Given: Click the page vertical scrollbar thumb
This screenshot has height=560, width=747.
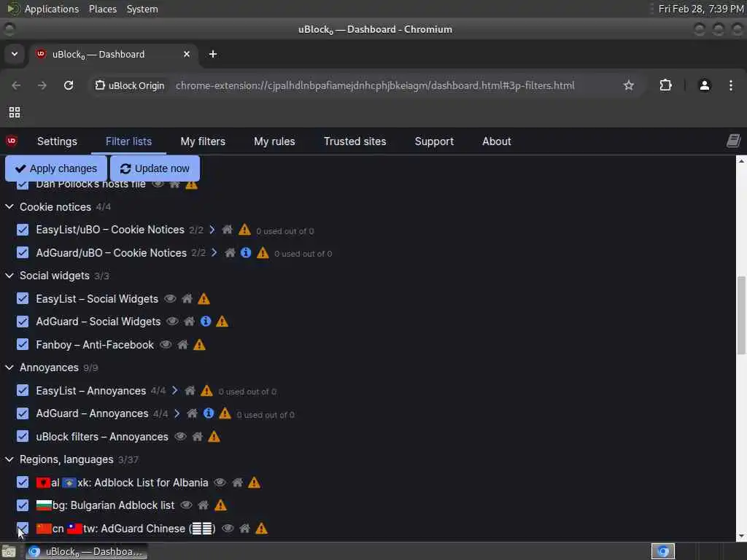Looking at the screenshot, I should tap(741, 315).
